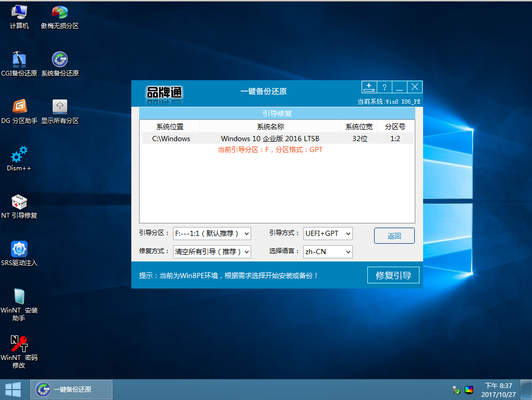
Task: Open WinNT 密码修改 icon
Action: [19, 352]
